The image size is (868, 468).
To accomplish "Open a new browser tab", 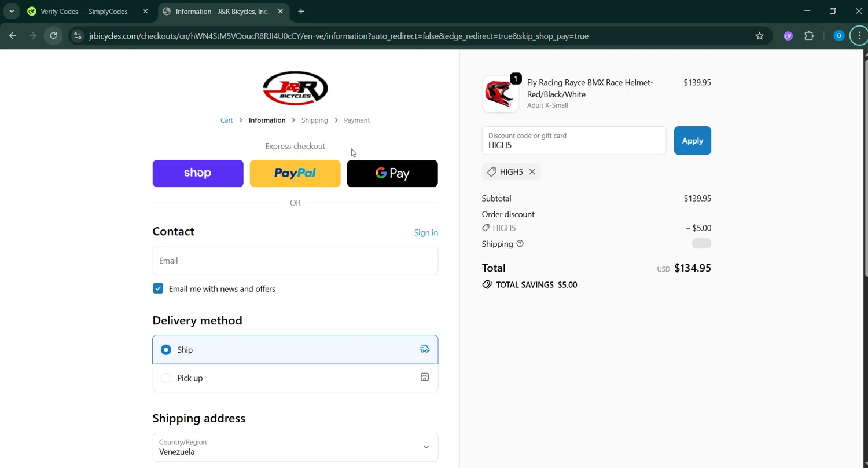I will [x=301, y=12].
